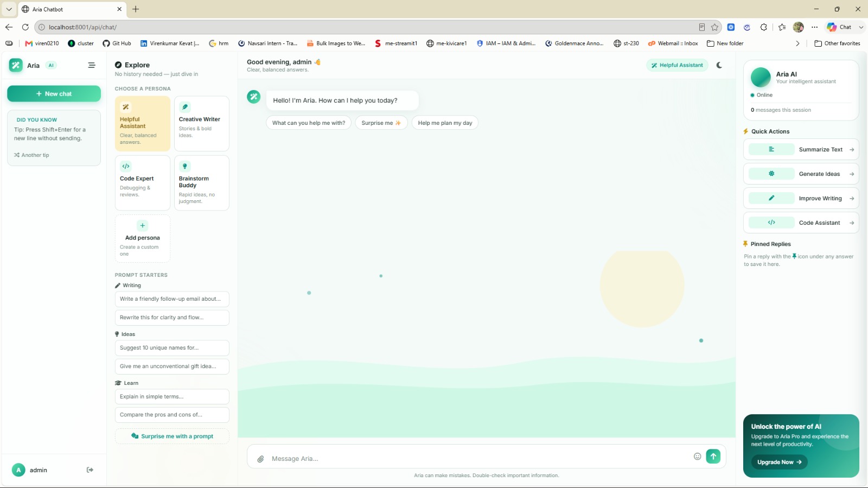The width and height of the screenshot is (868, 488).
Task: Click the Aria logo icon in sidebar
Action: [x=16, y=65]
